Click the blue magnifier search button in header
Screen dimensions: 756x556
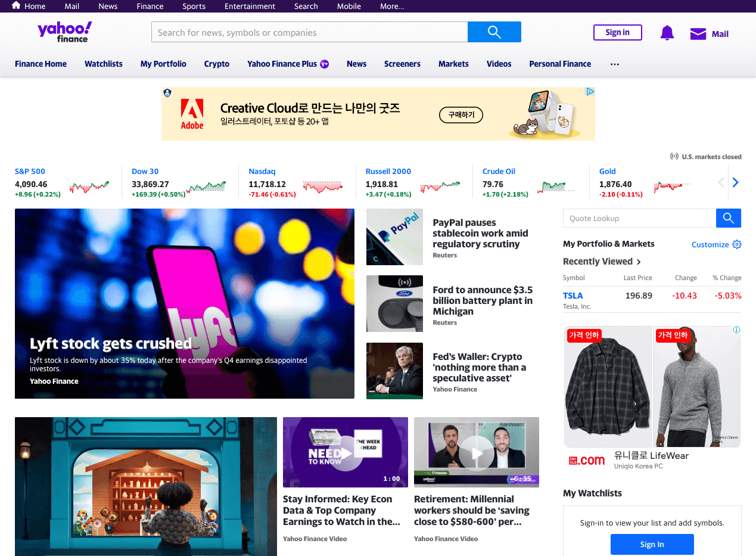point(494,32)
